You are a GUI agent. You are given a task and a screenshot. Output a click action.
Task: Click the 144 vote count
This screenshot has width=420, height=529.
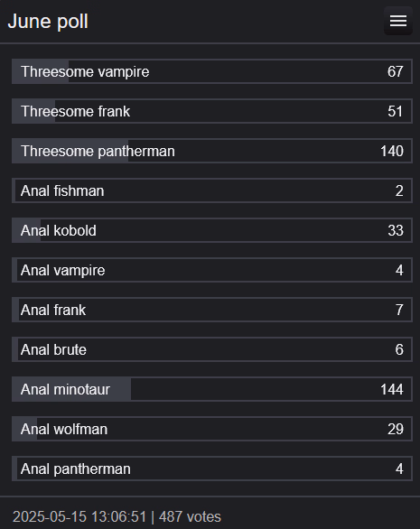point(392,390)
